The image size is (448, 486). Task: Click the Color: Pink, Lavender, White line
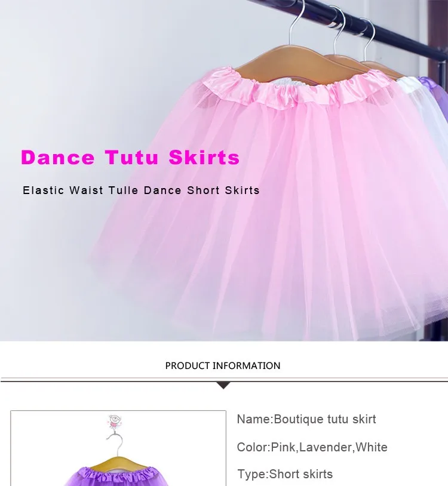(312, 447)
